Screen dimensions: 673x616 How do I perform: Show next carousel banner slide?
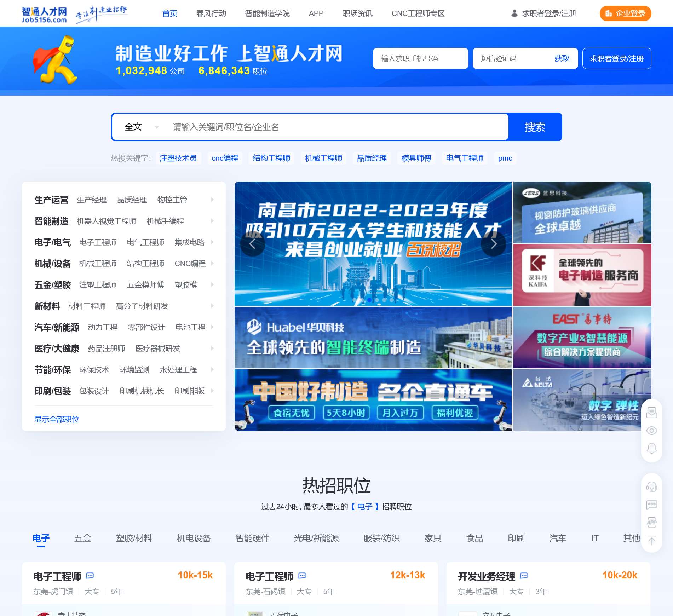coord(494,244)
